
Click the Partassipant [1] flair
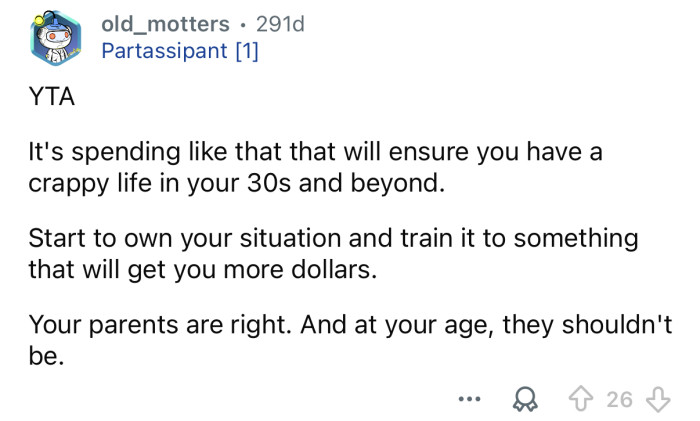pos(180,51)
